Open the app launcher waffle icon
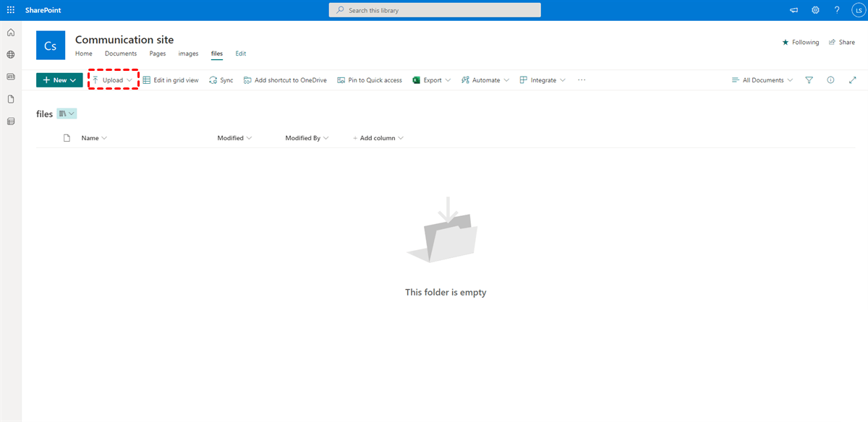 [x=10, y=10]
